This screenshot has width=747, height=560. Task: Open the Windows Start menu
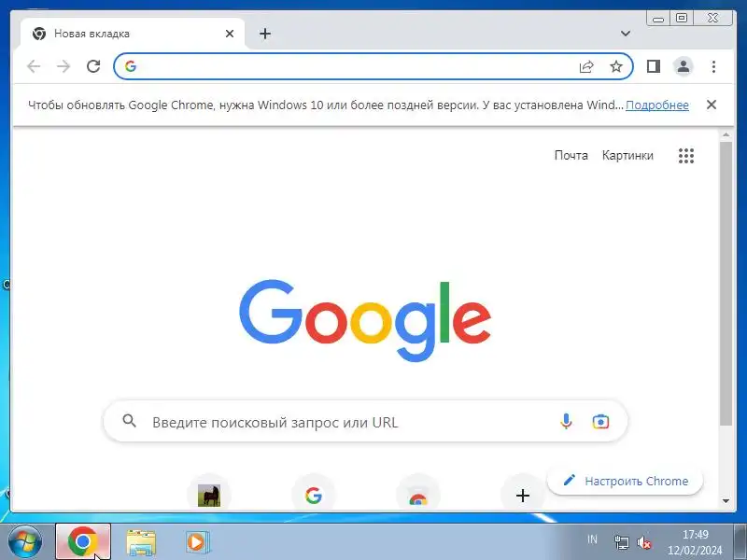click(x=25, y=542)
